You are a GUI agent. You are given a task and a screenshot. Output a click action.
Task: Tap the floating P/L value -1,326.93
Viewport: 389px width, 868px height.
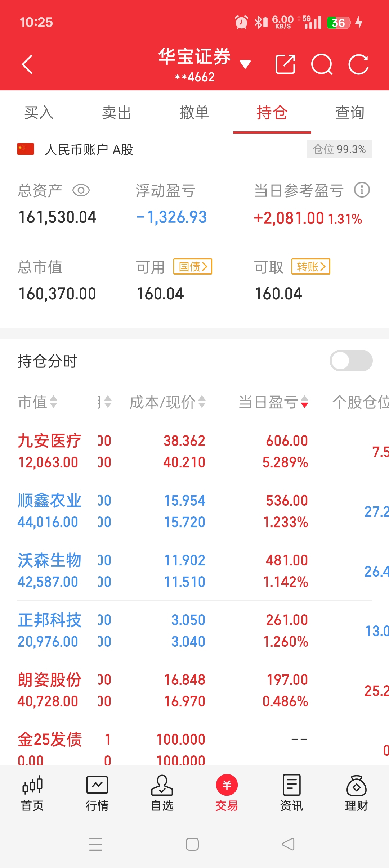[x=171, y=217]
